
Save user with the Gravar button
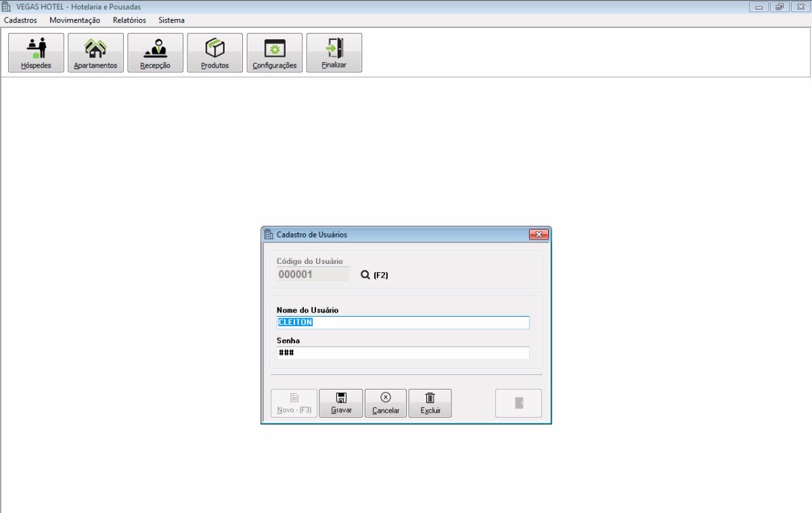[x=341, y=403]
